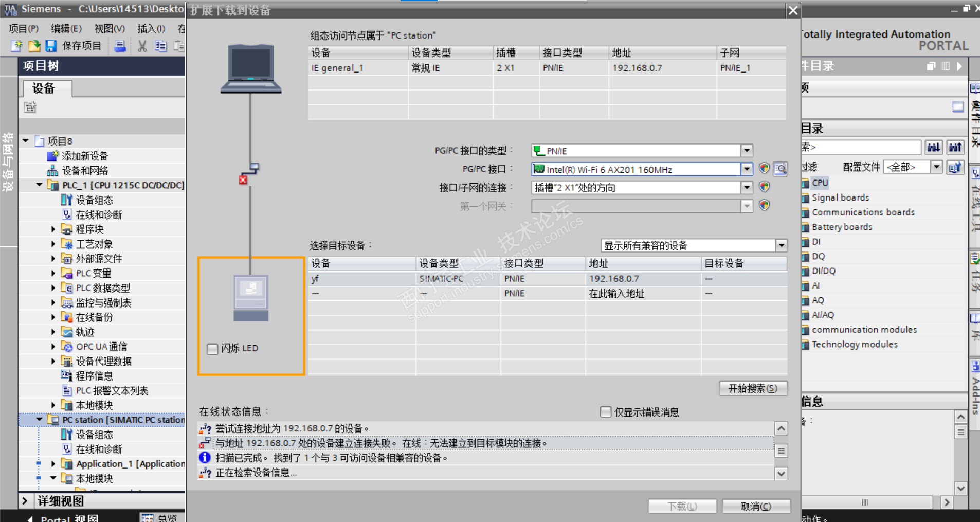The image size is (980, 522).
Task: Open the 显示所有兼容的设备 dropdown
Action: click(x=781, y=245)
